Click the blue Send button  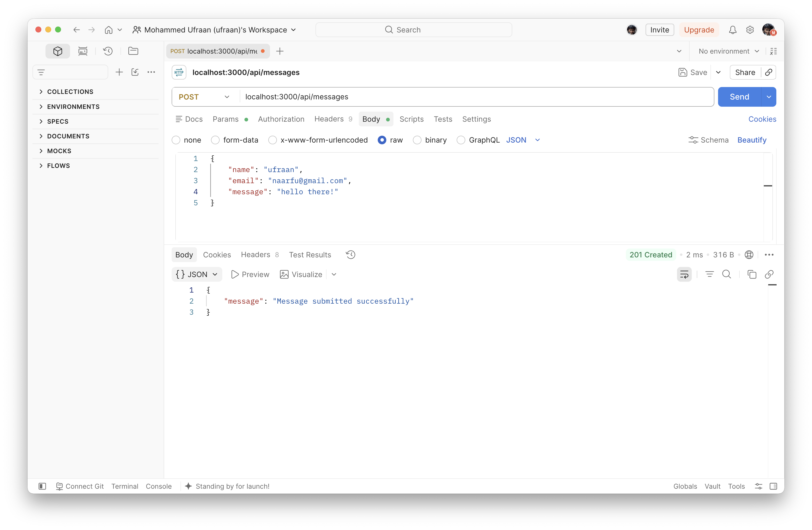(x=739, y=97)
